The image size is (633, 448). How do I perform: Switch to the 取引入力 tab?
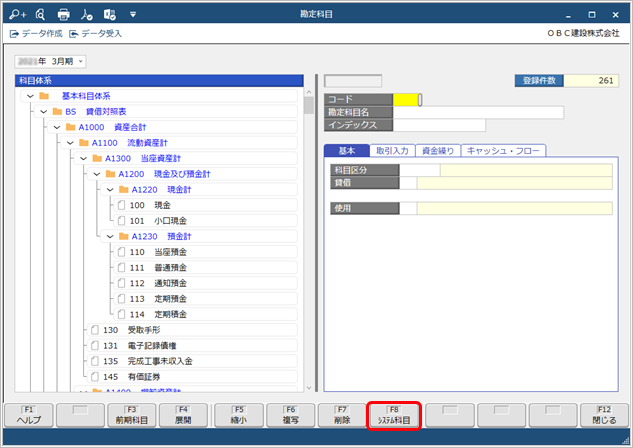[x=392, y=151]
